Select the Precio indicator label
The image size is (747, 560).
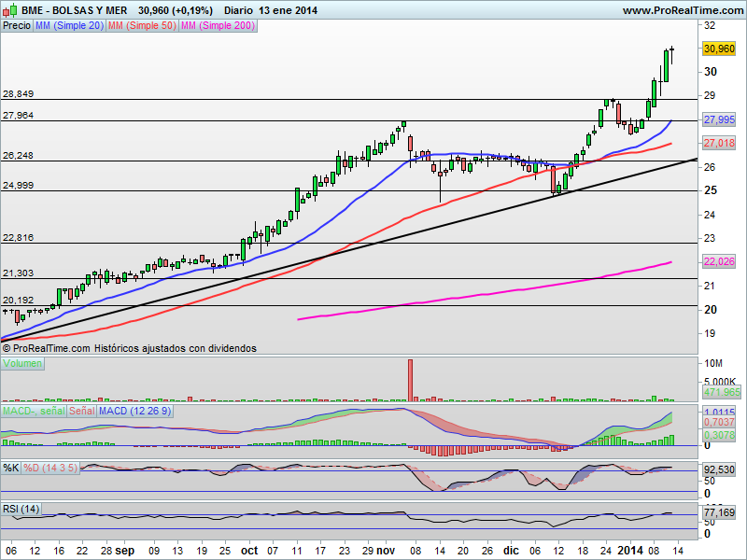point(17,26)
